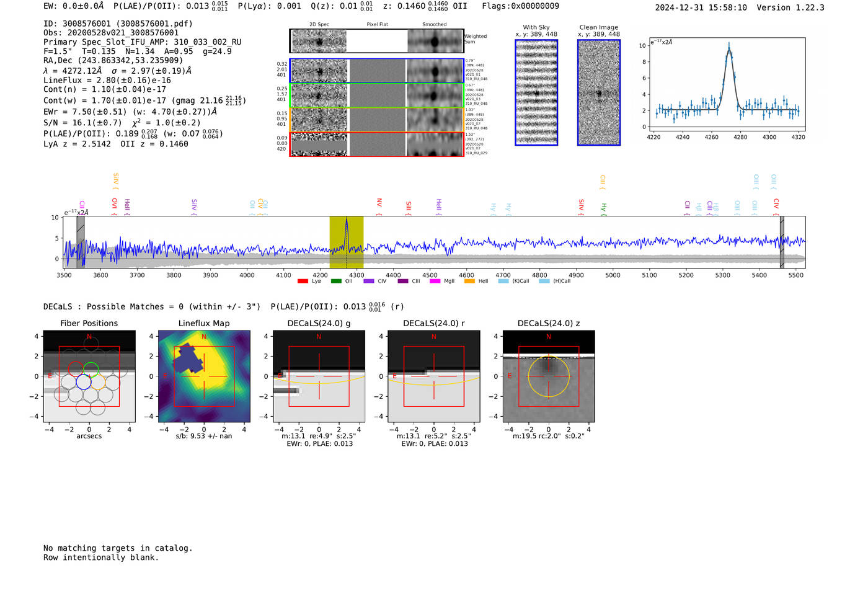Viewport: 868px width, 591px height.
Task: Select the DECaLS(24.0) z image
Action: click(549, 376)
